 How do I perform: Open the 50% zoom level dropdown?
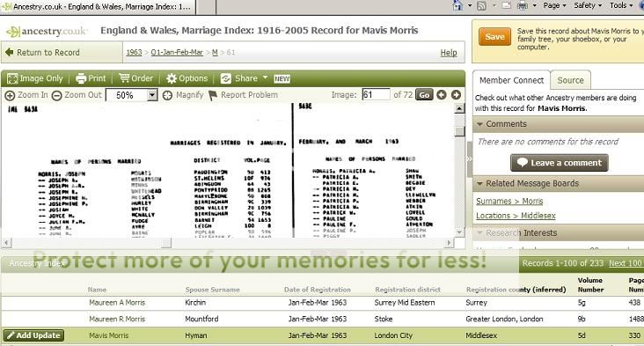152,95
